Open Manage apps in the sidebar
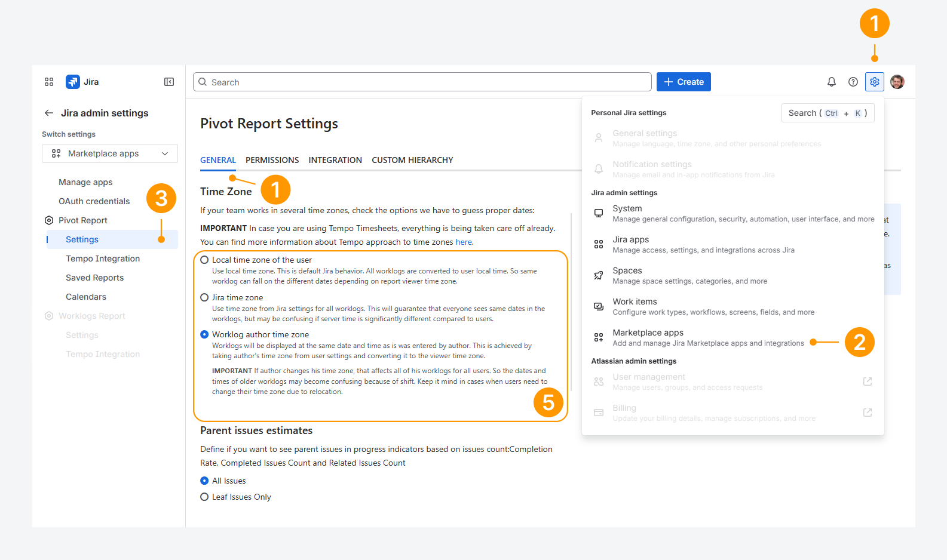 85,182
